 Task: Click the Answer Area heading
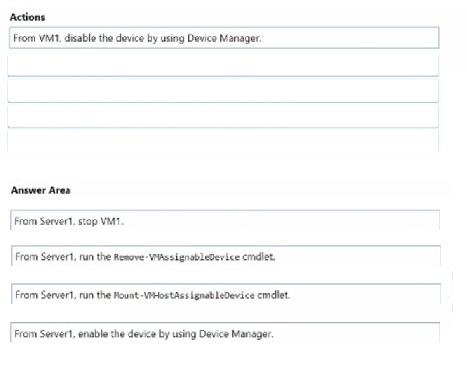(x=41, y=190)
